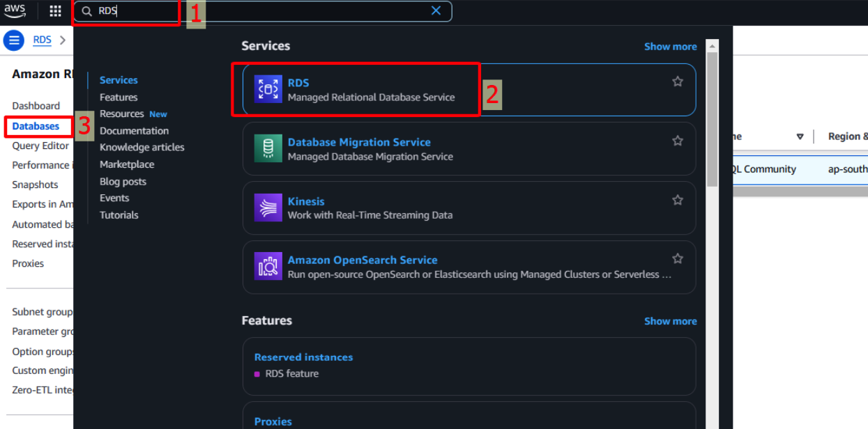The height and width of the screenshot is (429, 868).
Task: Click the Amazon RDS sidebar title
Action: point(43,74)
